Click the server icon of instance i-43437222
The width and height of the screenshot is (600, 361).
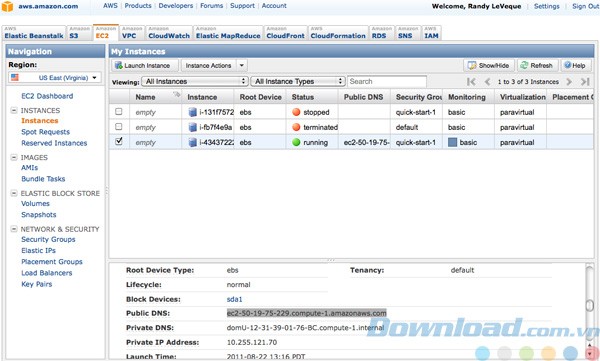(x=192, y=142)
